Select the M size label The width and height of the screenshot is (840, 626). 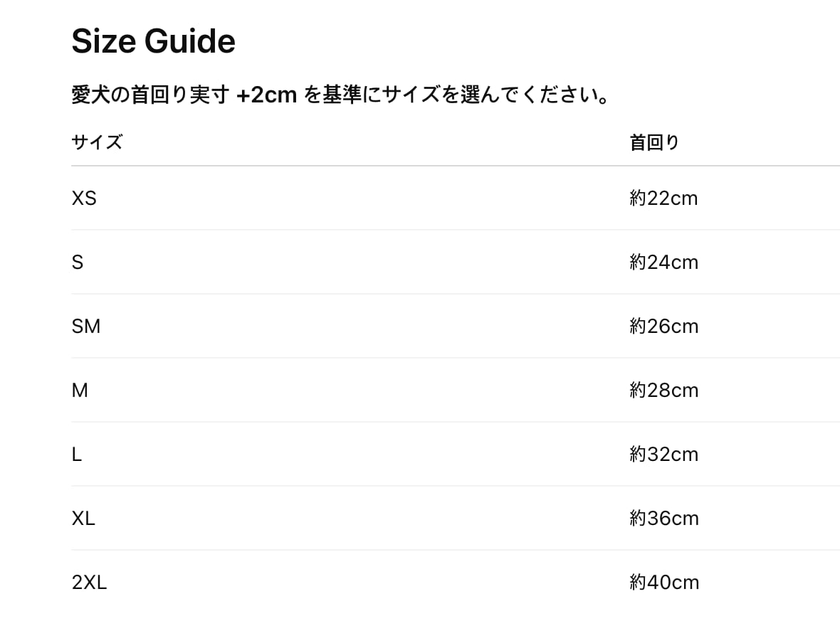click(80, 391)
